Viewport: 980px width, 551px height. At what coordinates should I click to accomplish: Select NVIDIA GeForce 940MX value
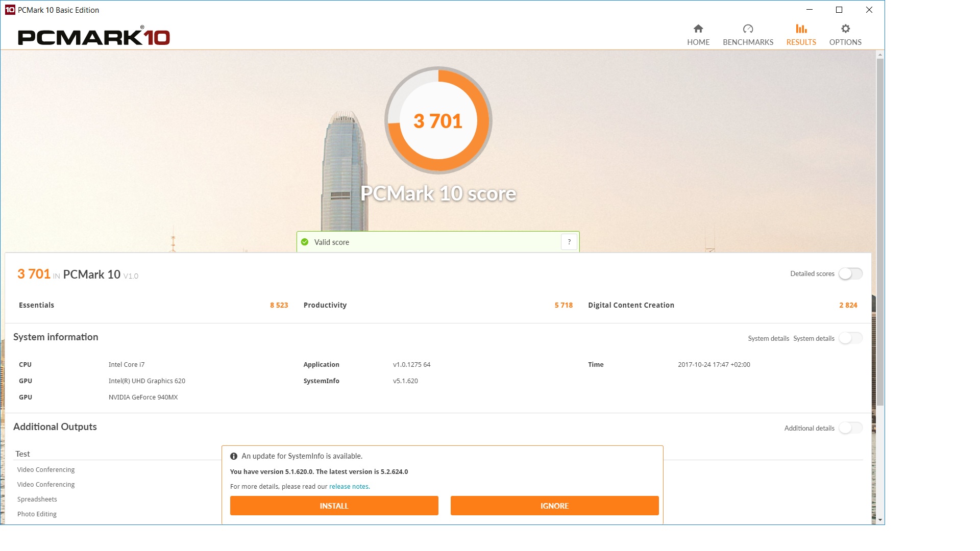143,397
